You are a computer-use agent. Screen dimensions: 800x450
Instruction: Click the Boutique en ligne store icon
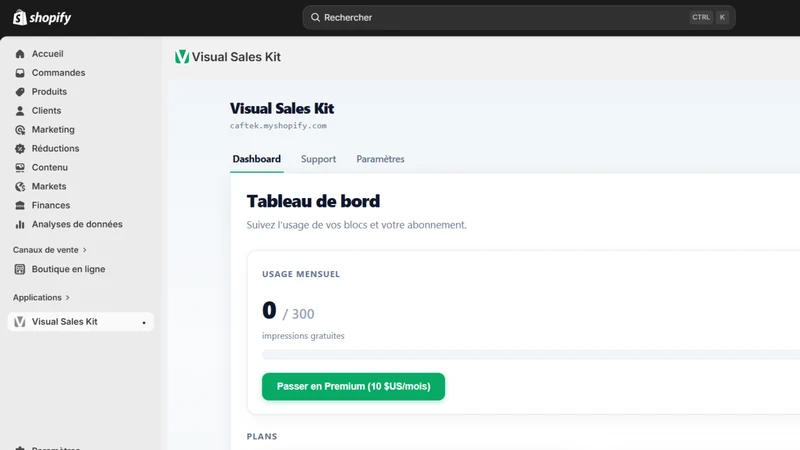pyautogui.click(x=20, y=269)
